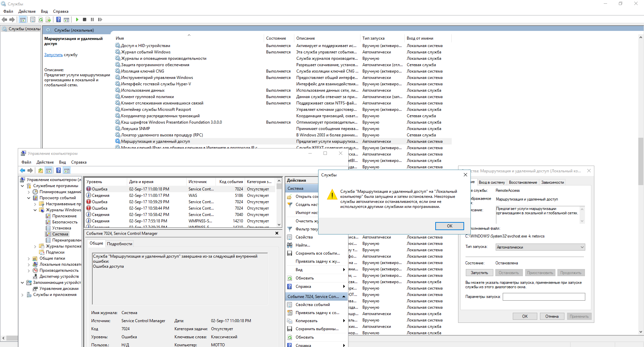Click OK button in service properties dialog
Screen dimensions: 644x347
click(x=525, y=316)
